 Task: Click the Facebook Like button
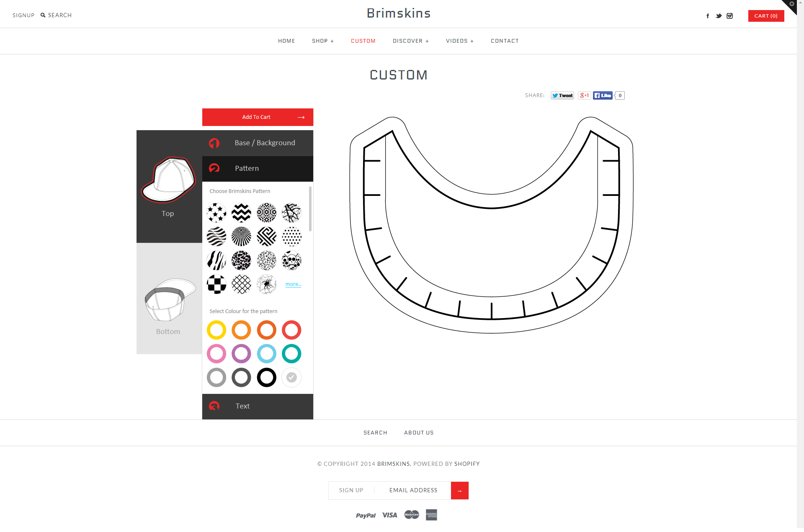[603, 95]
